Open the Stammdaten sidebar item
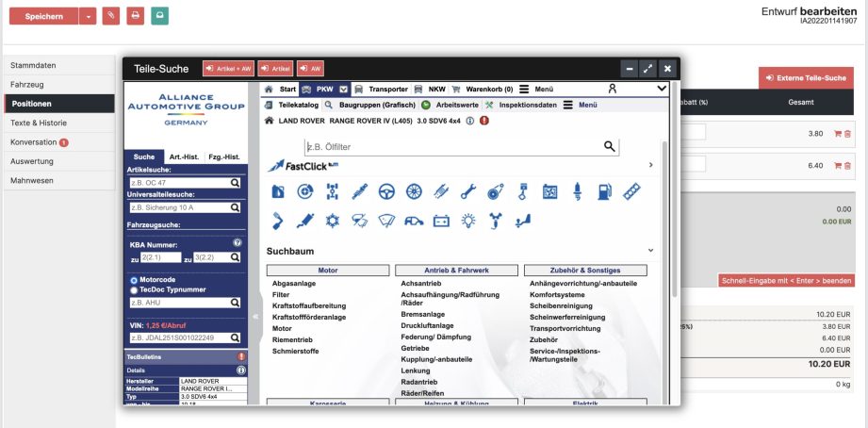The height and width of the screenshot is (428, 868). tap(59, 65)
